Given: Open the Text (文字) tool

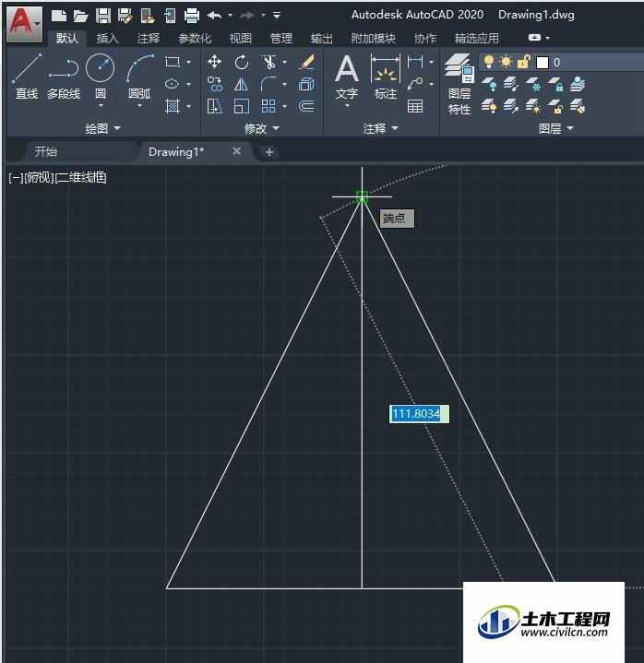Looking at the screenshot, I should (x=347, y=77).
